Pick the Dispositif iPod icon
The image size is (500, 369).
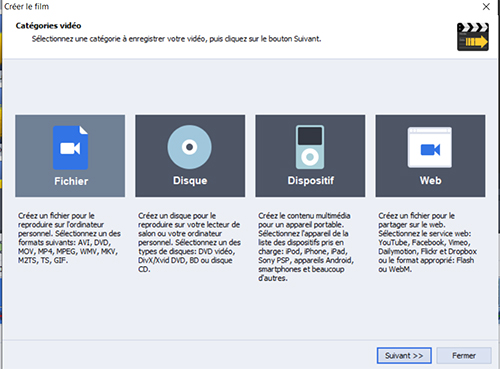click(x=310, y=147)
